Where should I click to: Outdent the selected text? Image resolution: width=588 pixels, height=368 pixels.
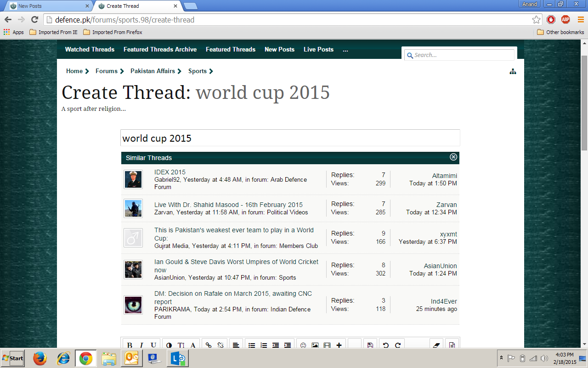[x=276, y=345]
